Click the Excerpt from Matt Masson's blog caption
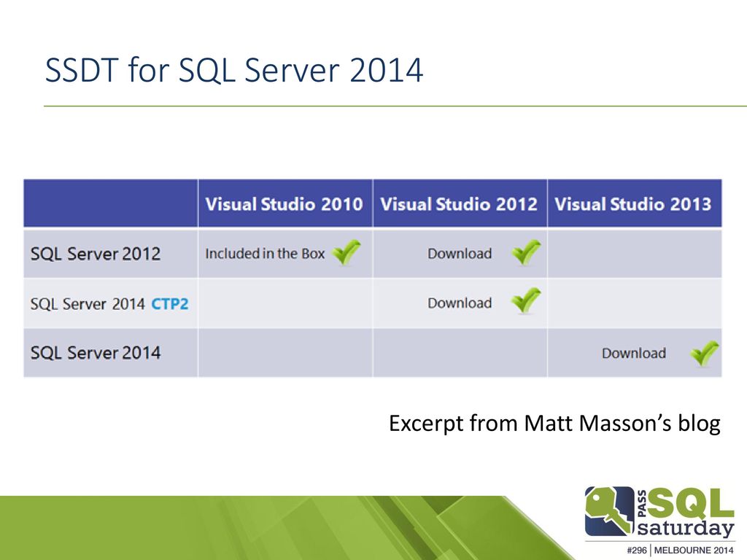 (x=554, y=424)
